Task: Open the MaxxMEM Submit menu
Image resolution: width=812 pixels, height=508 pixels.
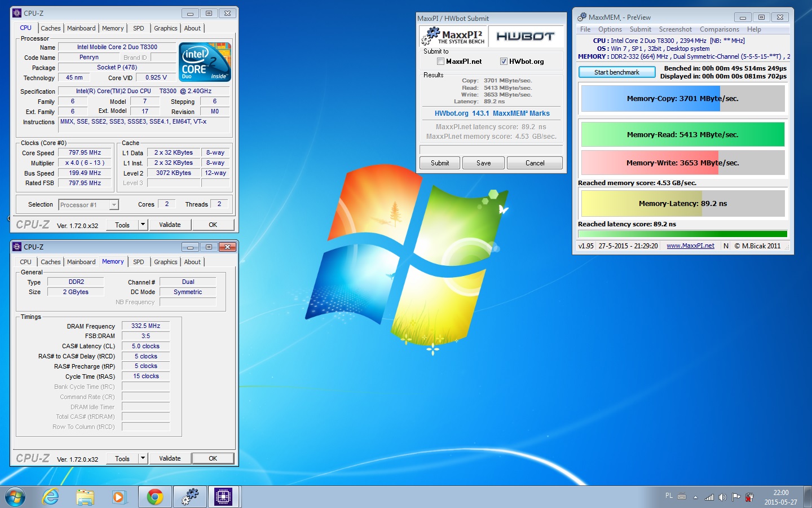Action: (641, 29)
